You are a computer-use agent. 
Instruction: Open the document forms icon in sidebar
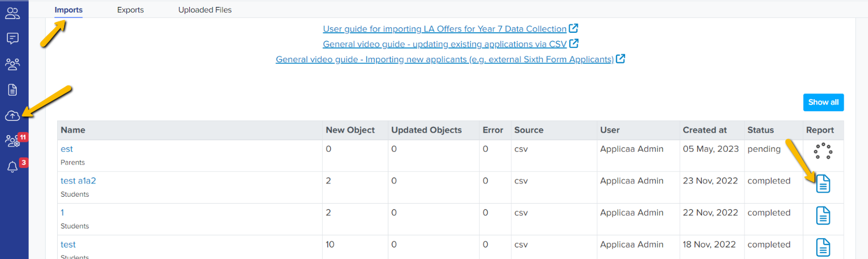point(12,90)
